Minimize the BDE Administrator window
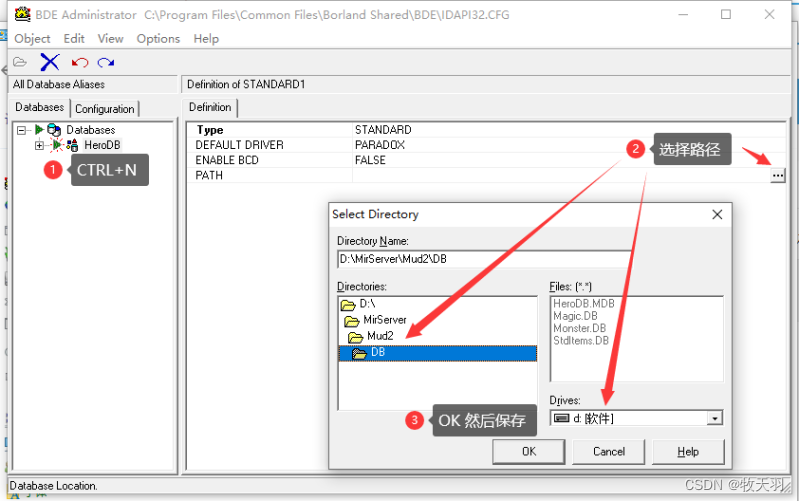Viewport: 799px width, 501px height. (683, 14)
